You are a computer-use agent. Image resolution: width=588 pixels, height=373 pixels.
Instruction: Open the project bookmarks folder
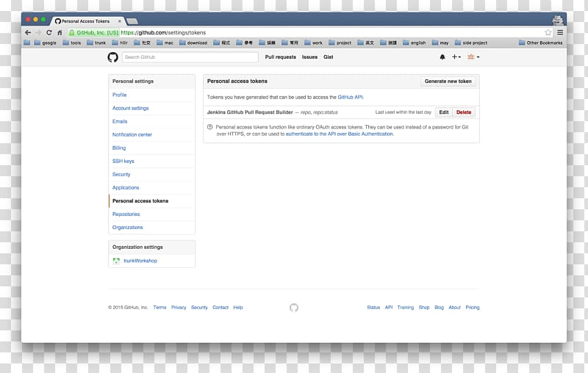[x=340, y=43]
